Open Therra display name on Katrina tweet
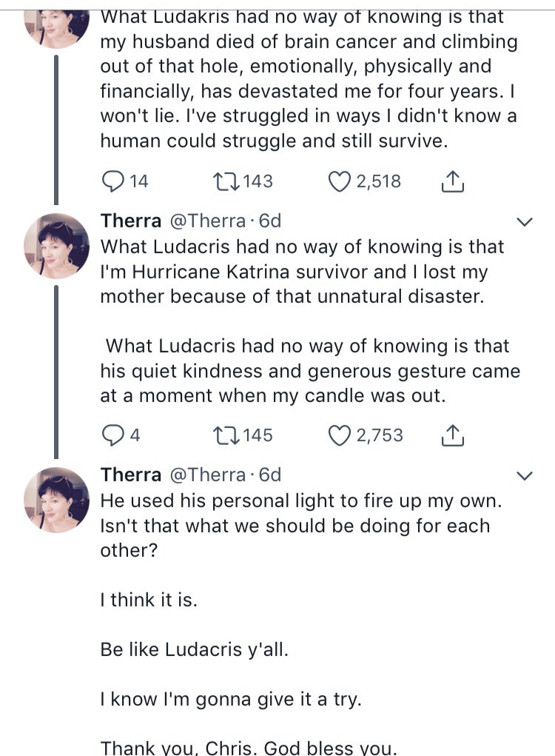This screenshot has height=756, width=555. point(130,221)
